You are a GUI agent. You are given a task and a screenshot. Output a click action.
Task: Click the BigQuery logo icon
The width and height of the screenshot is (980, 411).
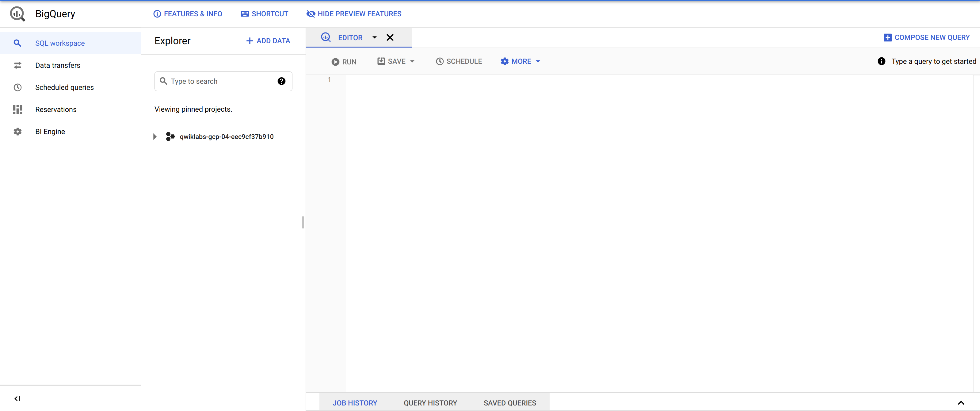(17, 14)
